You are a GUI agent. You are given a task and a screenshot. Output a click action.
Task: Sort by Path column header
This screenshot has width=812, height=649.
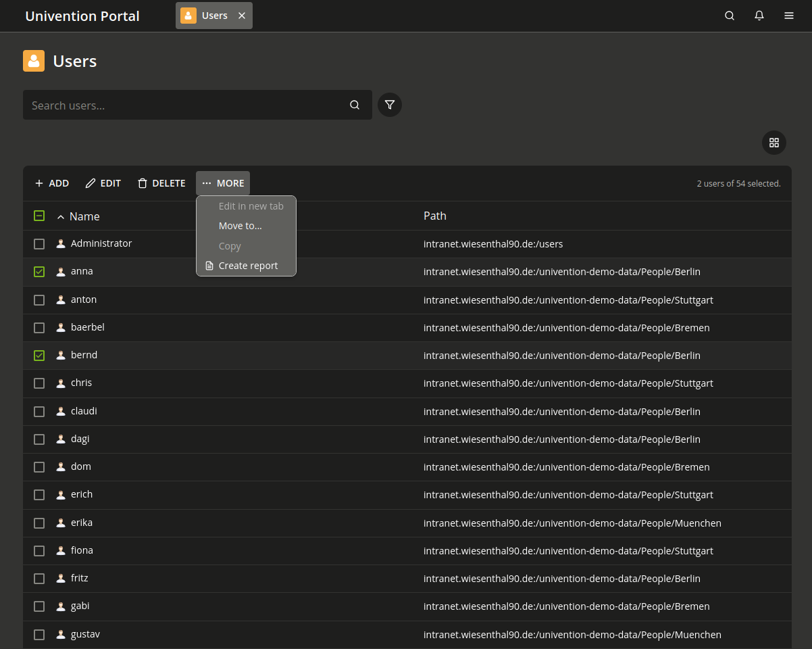(x=435, y=216)
